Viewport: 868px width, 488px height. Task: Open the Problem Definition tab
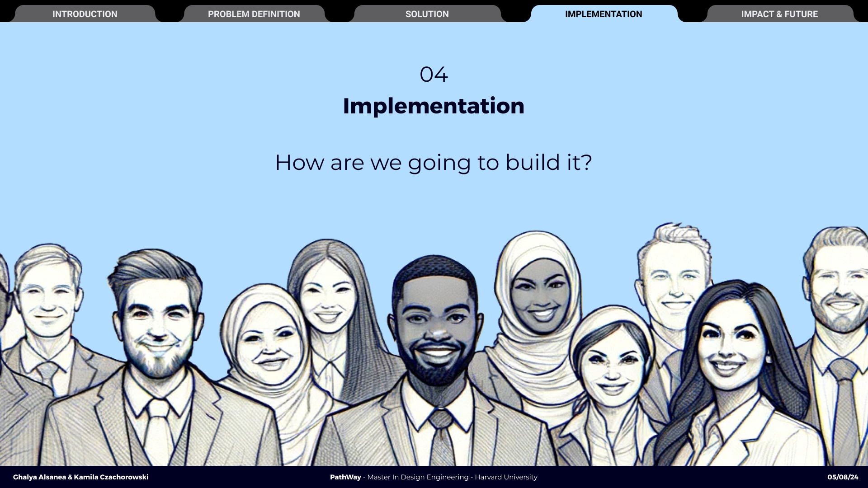point(254,14)
